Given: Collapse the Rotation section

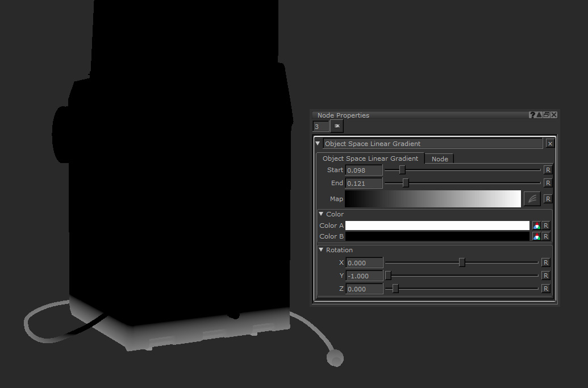Looking at the screenshot, I should tap(320, 249).
